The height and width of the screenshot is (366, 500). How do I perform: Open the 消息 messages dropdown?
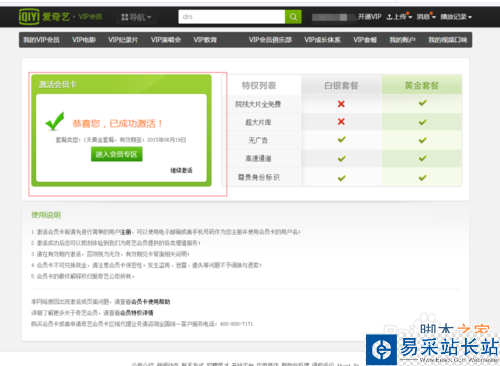(426, 17)
